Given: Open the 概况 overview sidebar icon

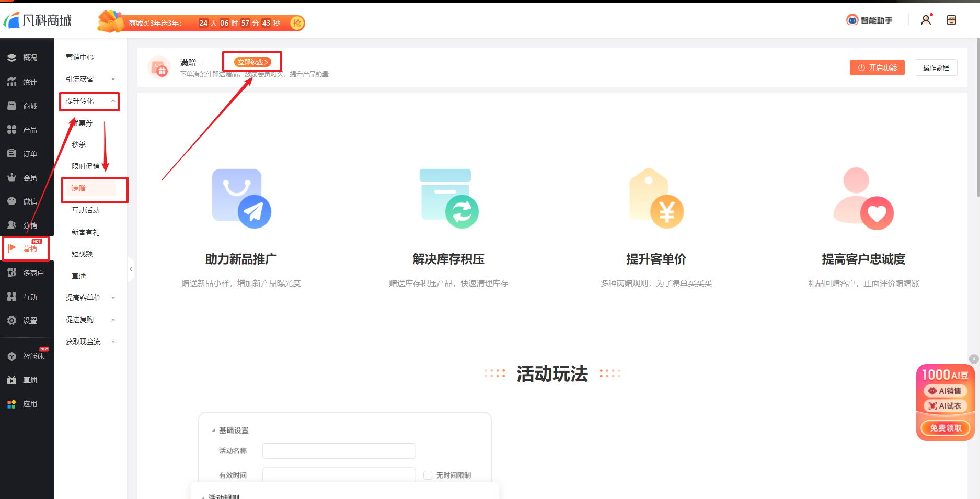Looking at the screenshot, I should click(x=11, y=58).
